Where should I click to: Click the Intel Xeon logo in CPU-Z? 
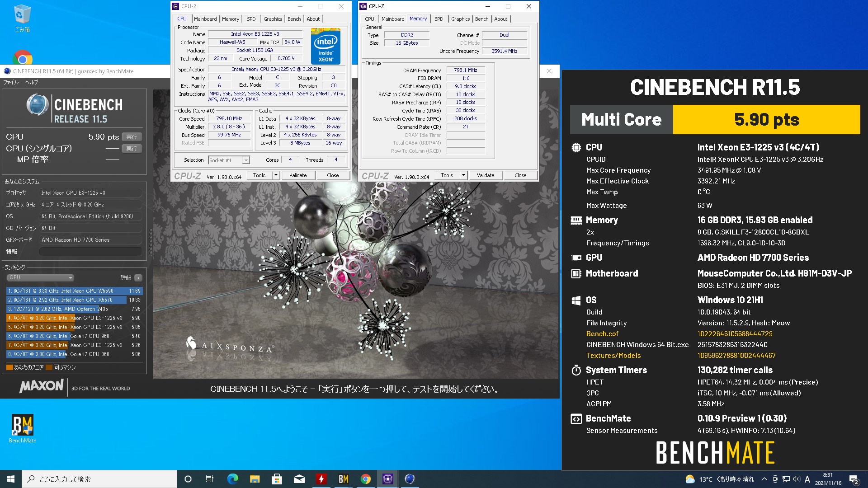(x=325, y=46)
